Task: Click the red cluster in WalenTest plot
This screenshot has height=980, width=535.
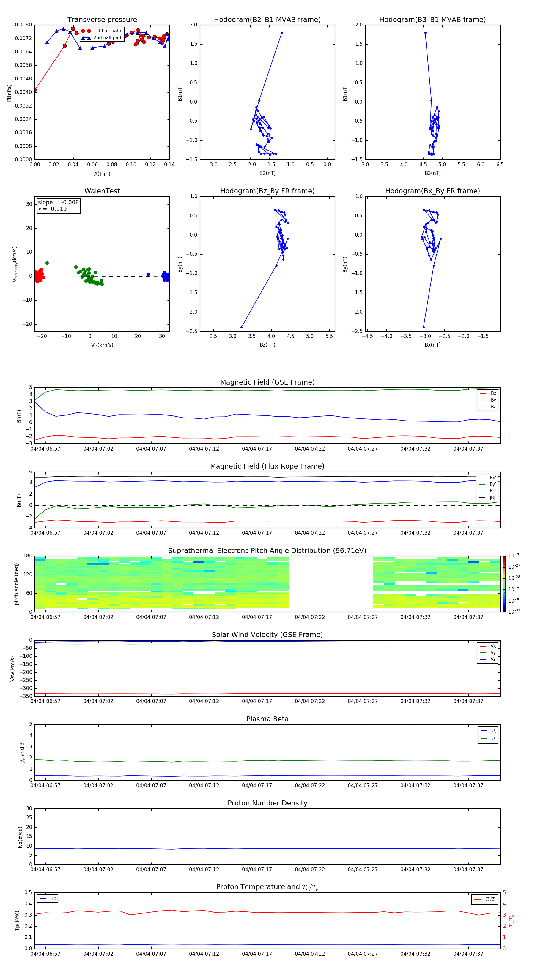Action: point(39,275)
